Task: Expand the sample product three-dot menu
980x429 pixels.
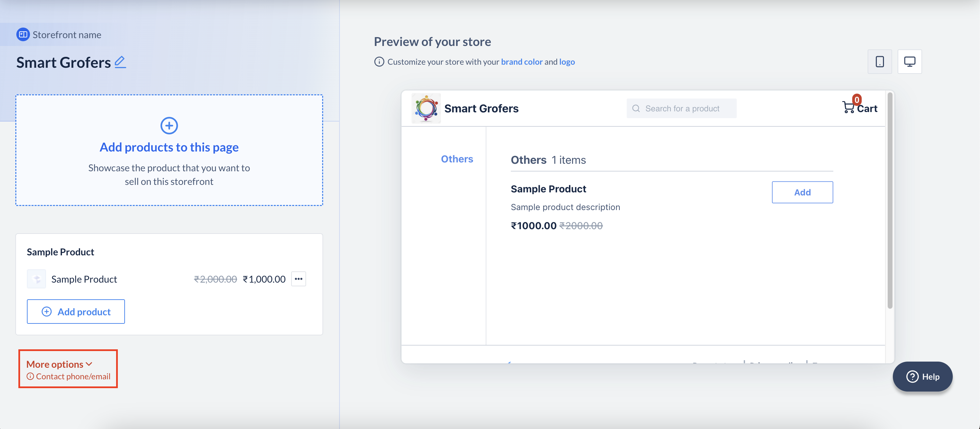Action: (x=299, y=279)
